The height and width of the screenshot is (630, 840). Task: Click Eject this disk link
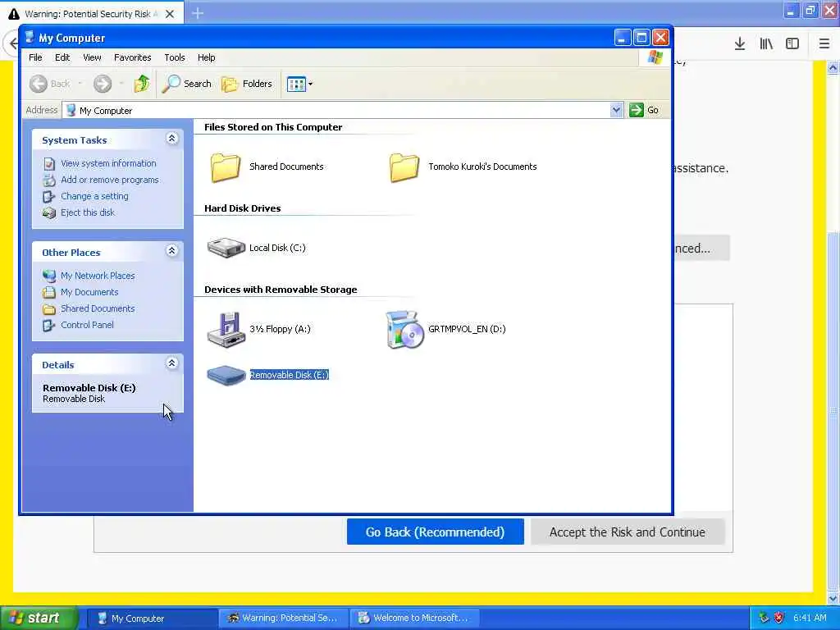pyautogui.click(x=87, y=212)
